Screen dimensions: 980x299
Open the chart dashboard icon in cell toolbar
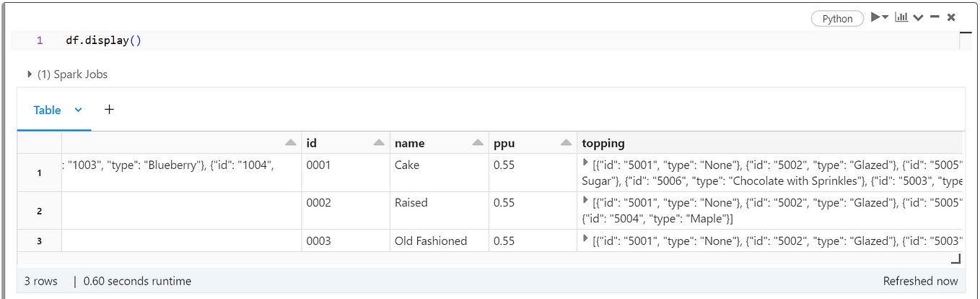pyautogui.click(x=901, y=17)
